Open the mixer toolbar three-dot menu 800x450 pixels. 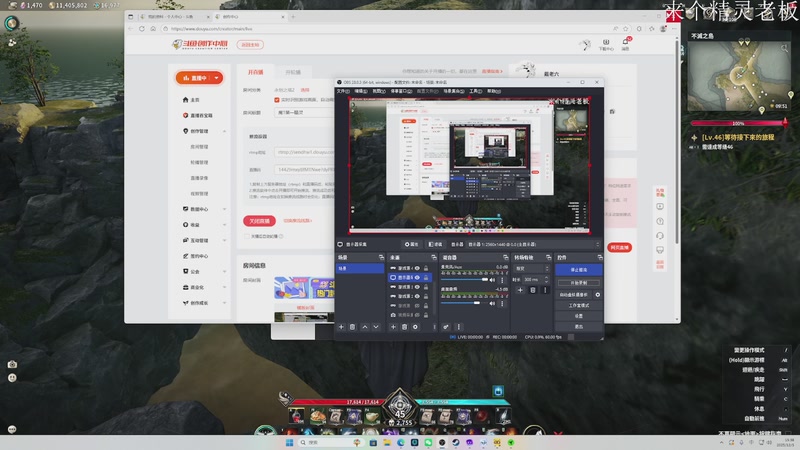click(x=458, y=327)
